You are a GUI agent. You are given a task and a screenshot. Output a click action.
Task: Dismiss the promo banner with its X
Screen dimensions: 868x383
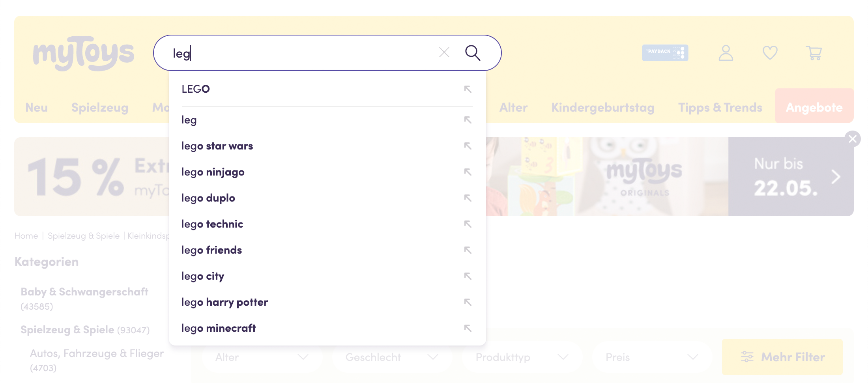coord(853,138)
